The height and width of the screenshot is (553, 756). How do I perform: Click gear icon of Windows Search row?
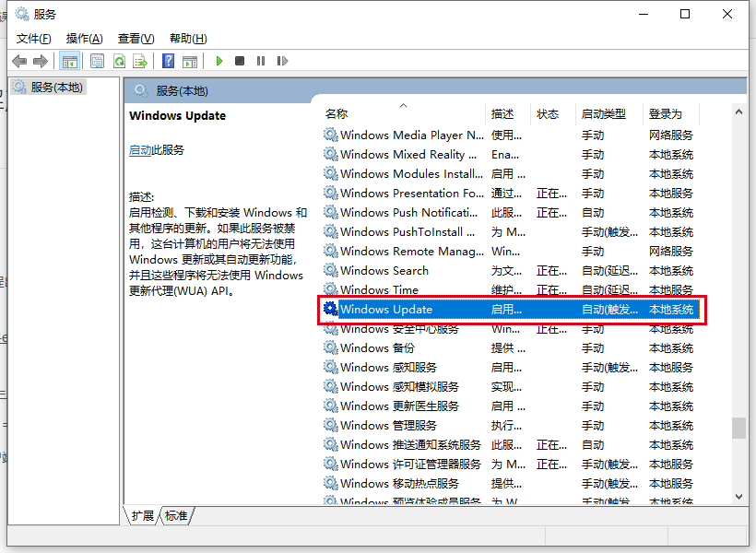click(x=330, y=270)
